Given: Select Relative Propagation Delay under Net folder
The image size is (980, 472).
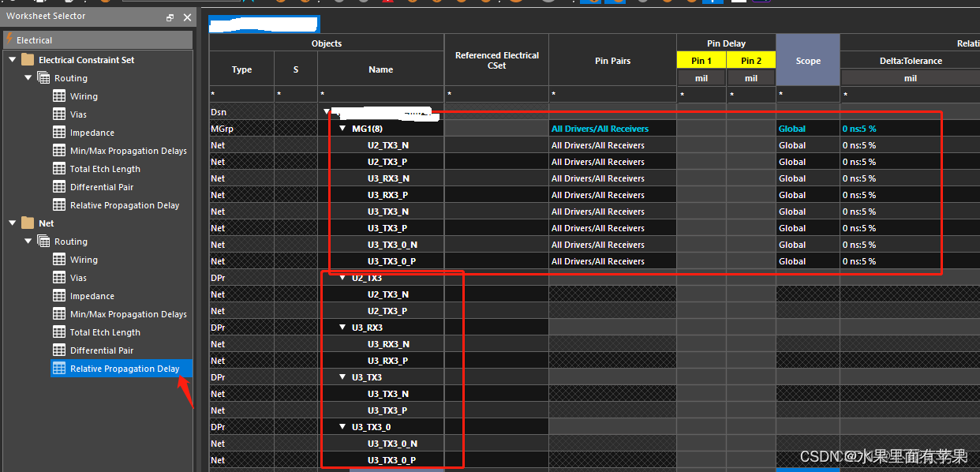Looking at the screenshot, I should [124, 369].
